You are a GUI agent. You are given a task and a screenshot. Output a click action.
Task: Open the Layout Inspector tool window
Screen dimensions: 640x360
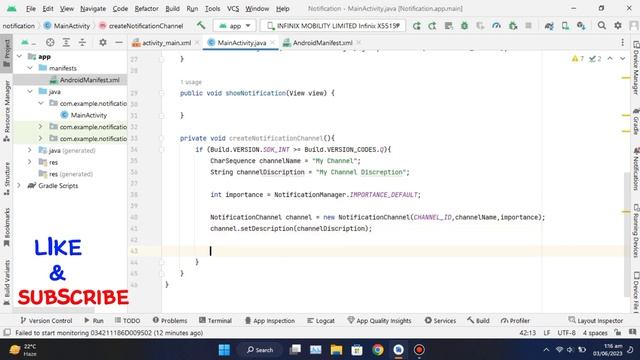coord(596,321)
